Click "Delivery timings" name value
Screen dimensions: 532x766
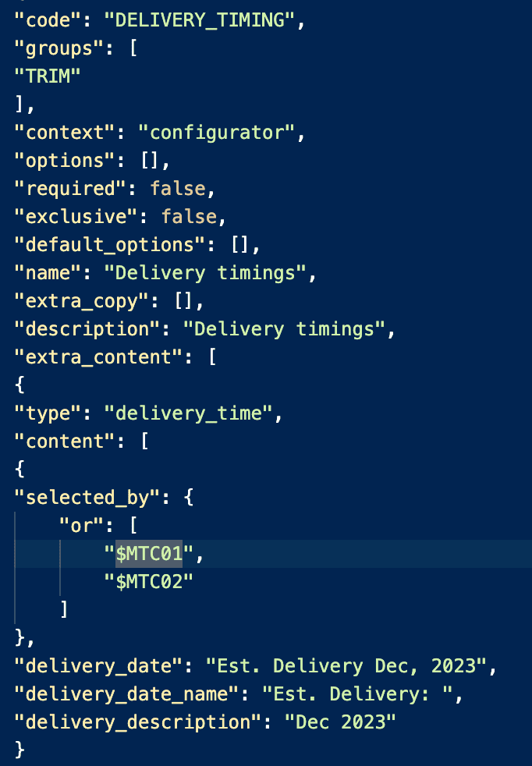pyautogui.click(x=205, y=273)
